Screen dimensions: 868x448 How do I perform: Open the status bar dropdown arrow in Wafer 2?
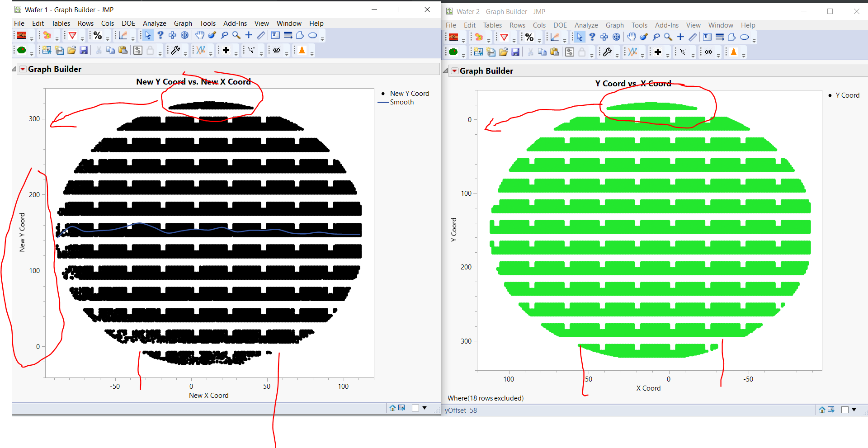[854, 410]
